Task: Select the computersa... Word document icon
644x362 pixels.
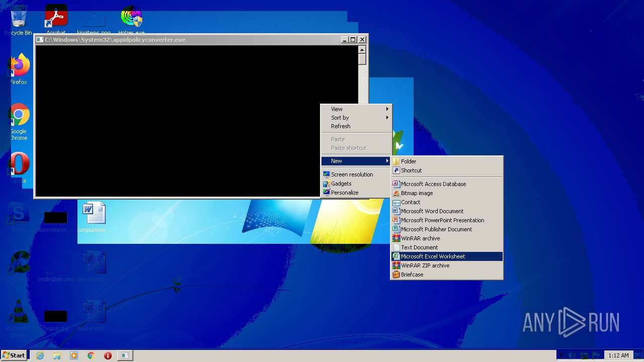Action: pyautogui.click(x=94, y=218)
